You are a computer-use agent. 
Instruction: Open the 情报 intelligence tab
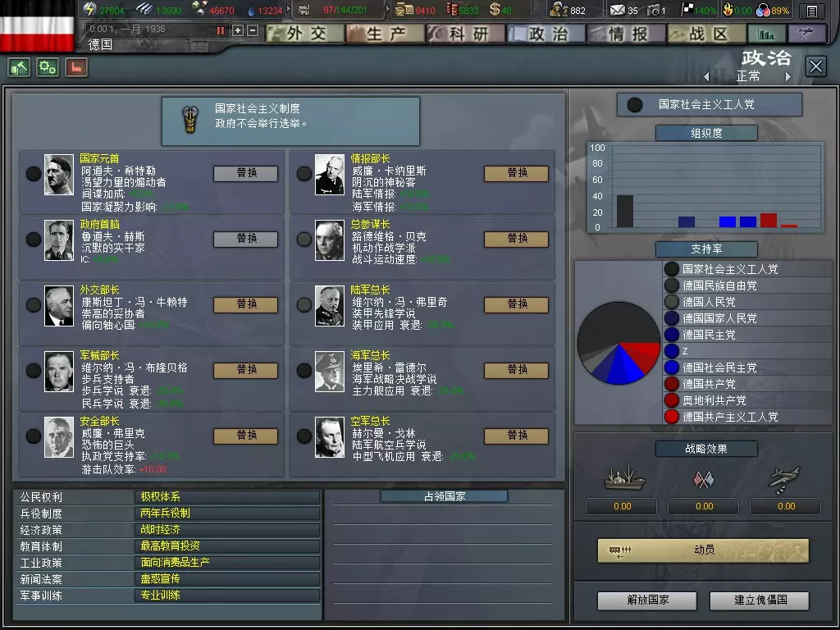point(626,34)
